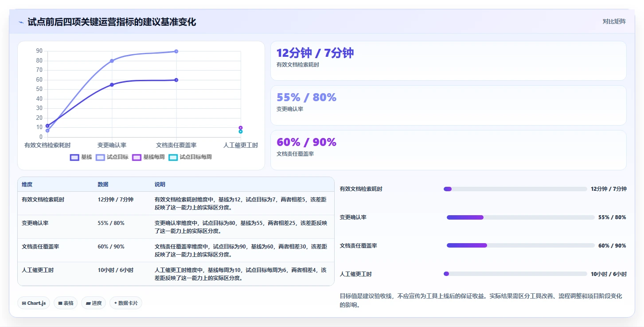Toggle the 试点目标每周 legend item

click(190, 157)
